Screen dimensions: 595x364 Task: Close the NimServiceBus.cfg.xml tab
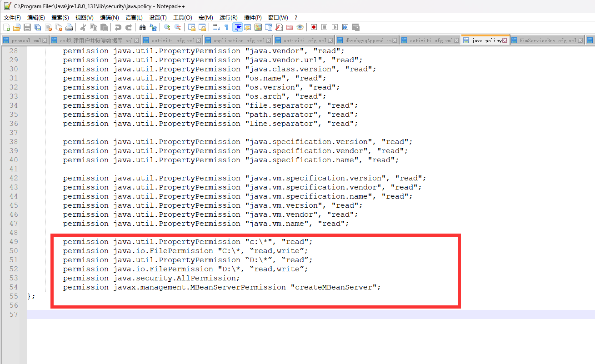tap(580, 40)
